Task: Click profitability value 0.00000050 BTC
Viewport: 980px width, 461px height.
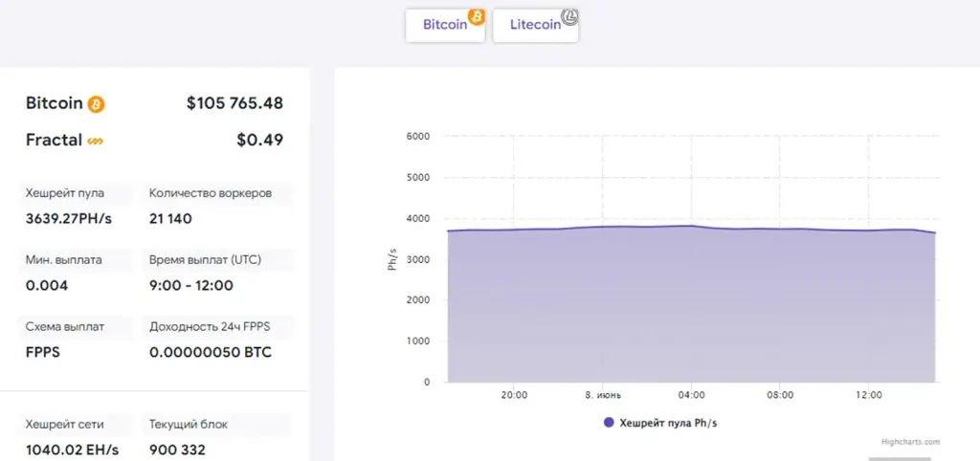Action: coord(211,352)
